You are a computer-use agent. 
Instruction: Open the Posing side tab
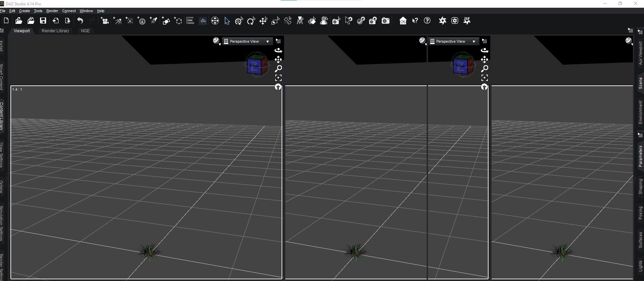[x=640, y=213]
